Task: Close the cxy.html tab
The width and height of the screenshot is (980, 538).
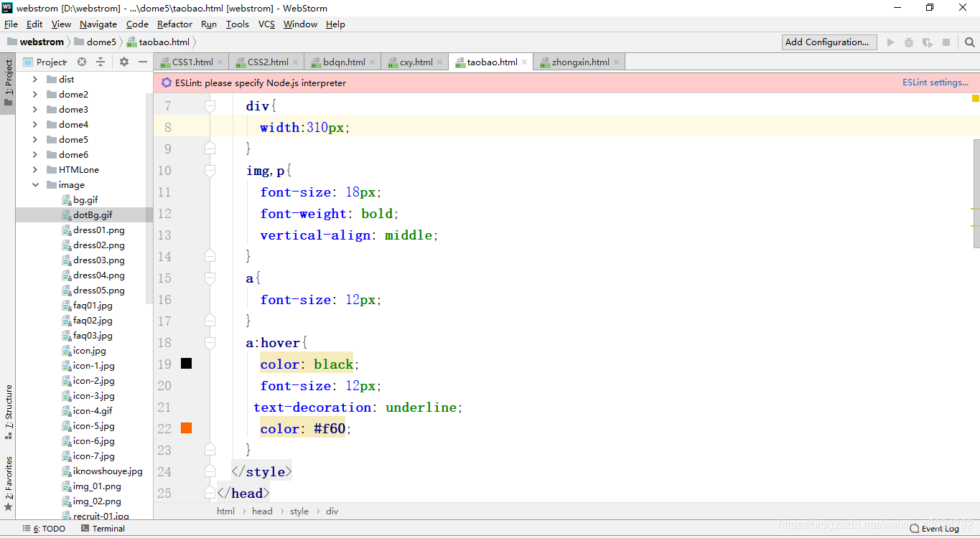Action: (440, 62)
